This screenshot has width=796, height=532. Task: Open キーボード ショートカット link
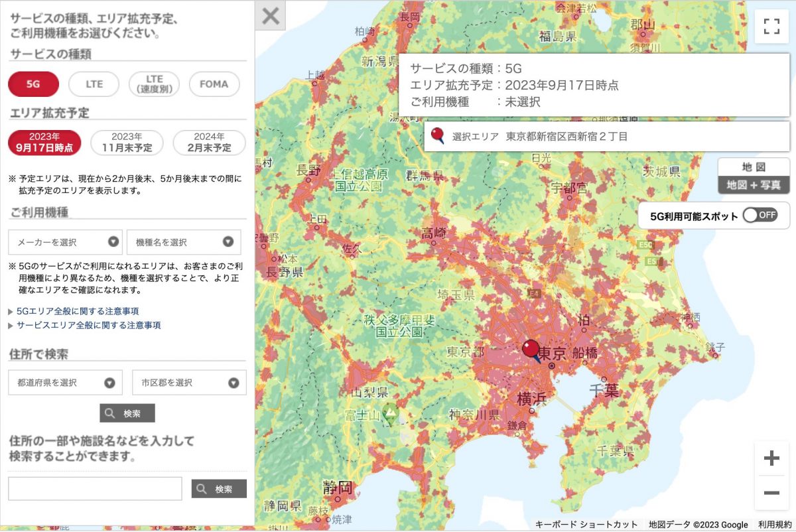(586, 525)
